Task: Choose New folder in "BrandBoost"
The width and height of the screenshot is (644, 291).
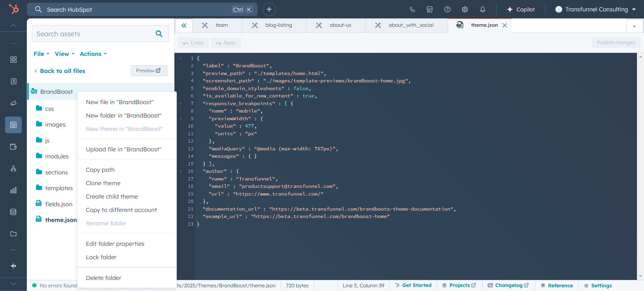Action: tap(127, 116)
